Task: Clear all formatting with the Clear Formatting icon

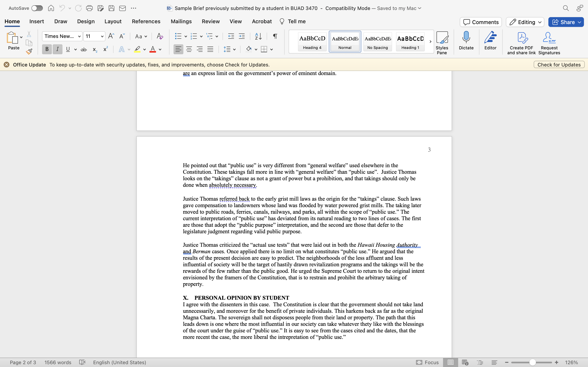Action: coord(159,36)
